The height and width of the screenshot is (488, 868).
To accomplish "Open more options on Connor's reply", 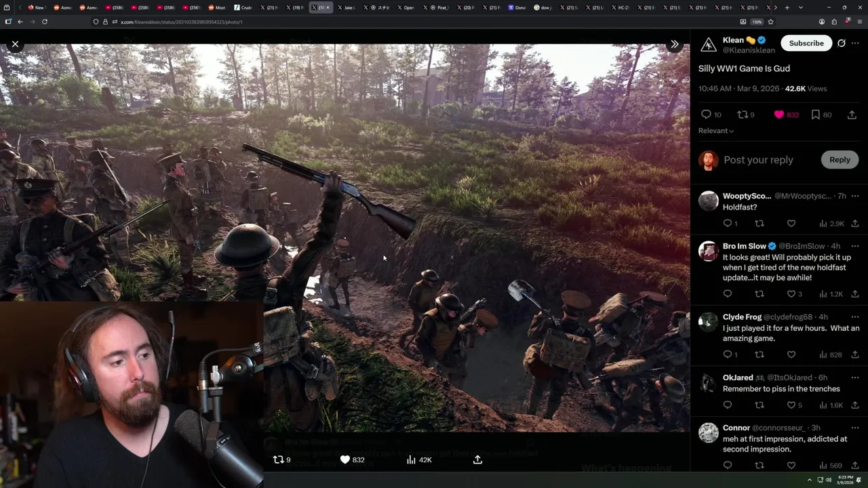I will click(855, 428).
